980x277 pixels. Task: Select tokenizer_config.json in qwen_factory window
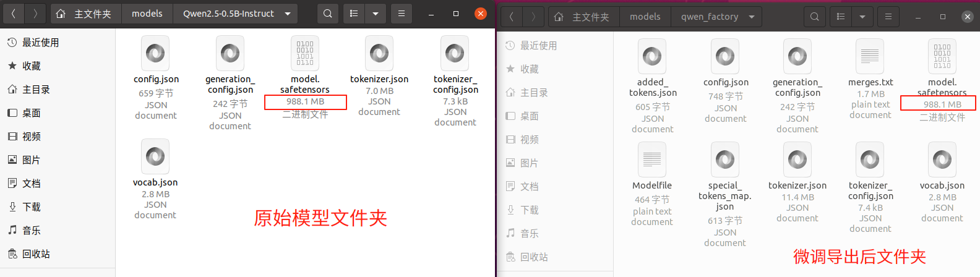pos(870,160)
